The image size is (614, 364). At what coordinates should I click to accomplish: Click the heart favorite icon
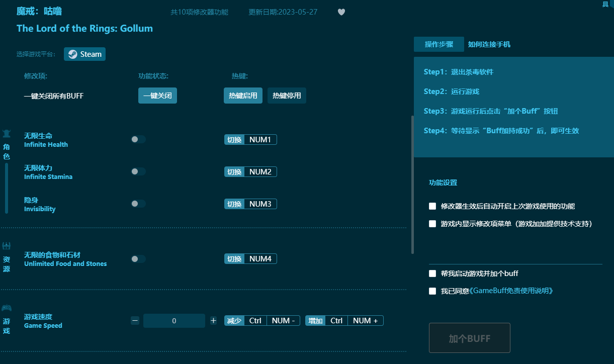point(341,12)
